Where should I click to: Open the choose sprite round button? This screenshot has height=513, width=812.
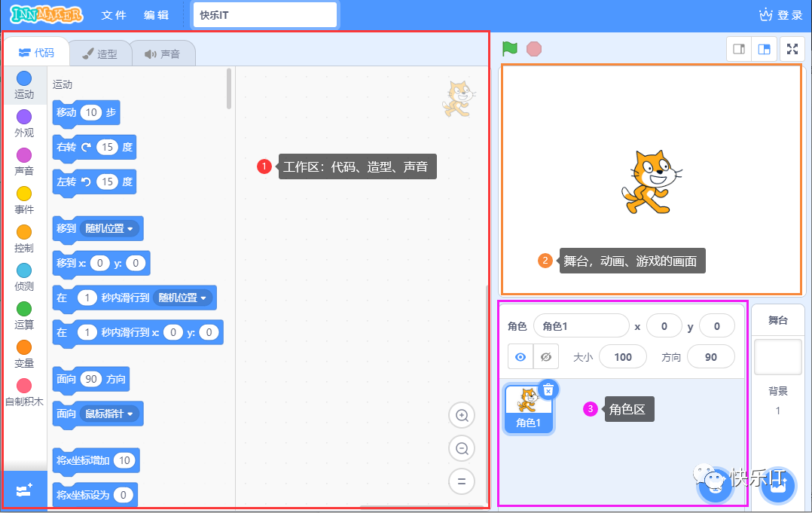[x=715, y=485]
